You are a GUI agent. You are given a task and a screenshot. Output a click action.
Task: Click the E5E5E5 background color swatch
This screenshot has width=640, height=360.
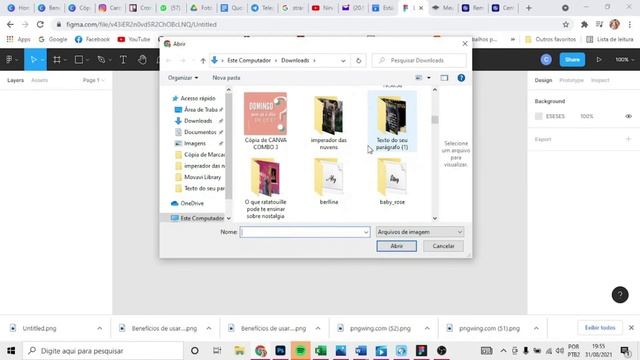538,116
